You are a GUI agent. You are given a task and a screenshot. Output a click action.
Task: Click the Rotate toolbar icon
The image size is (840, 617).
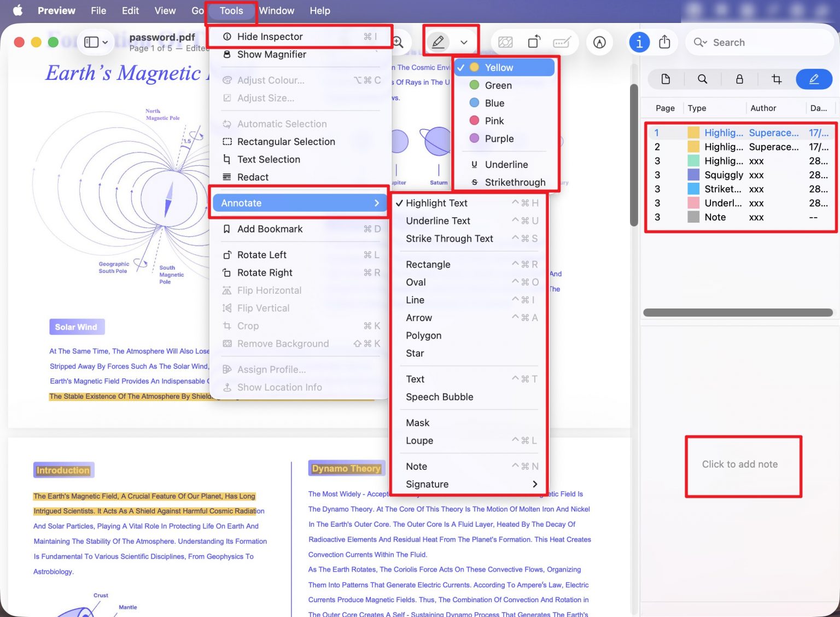tap(534, 42)
